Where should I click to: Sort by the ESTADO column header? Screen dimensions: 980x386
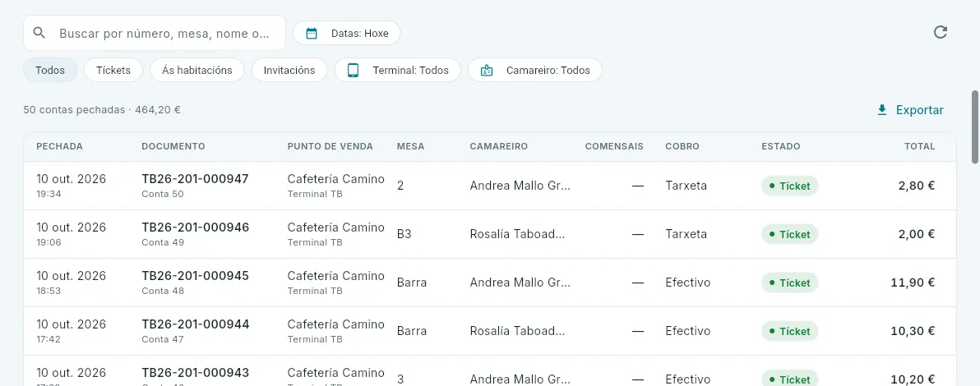click(780, 146)
